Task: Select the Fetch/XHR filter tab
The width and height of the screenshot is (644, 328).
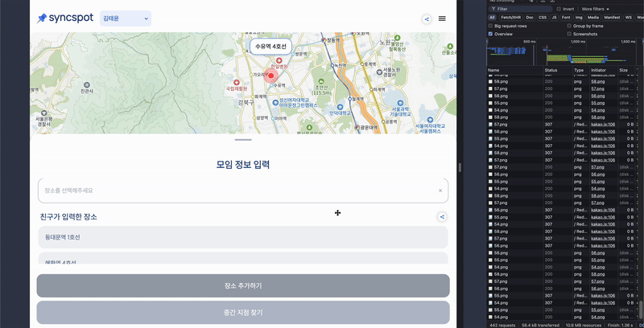Action: point(510,17)
